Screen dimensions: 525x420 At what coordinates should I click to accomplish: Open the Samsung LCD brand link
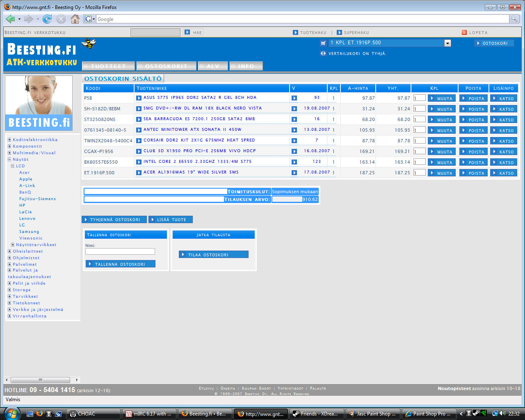29,232
